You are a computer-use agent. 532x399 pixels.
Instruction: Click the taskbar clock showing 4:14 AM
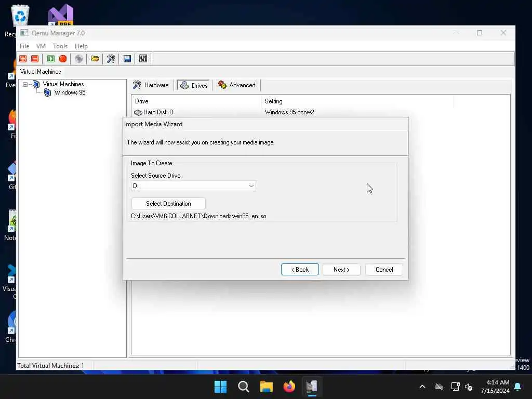(x=495, y=387)
